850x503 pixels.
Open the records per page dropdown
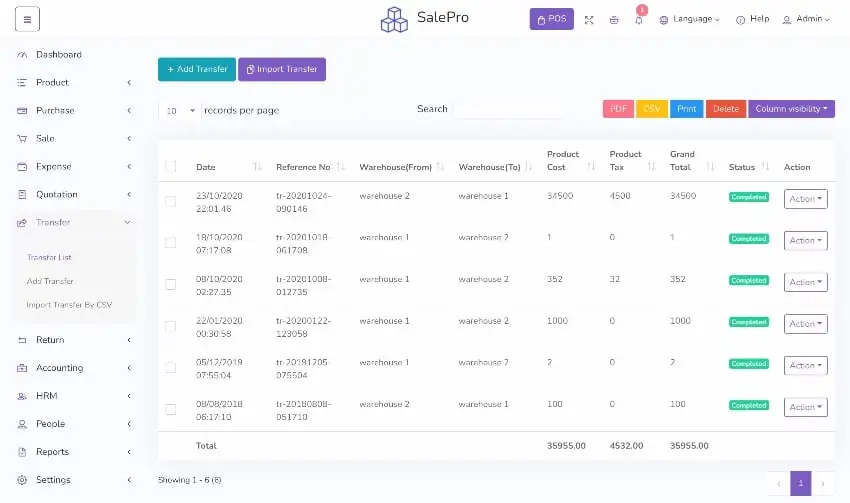coord(179,110)
